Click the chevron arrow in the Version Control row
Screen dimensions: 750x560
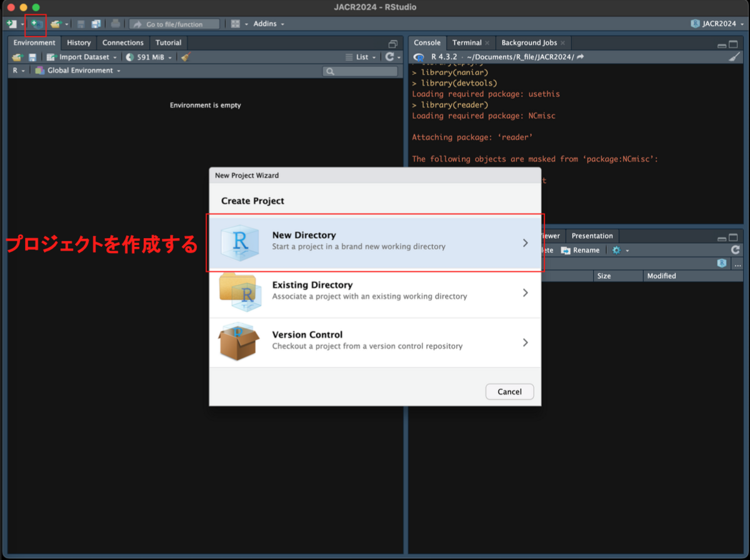pyautogui.click(x=525, y=342)
